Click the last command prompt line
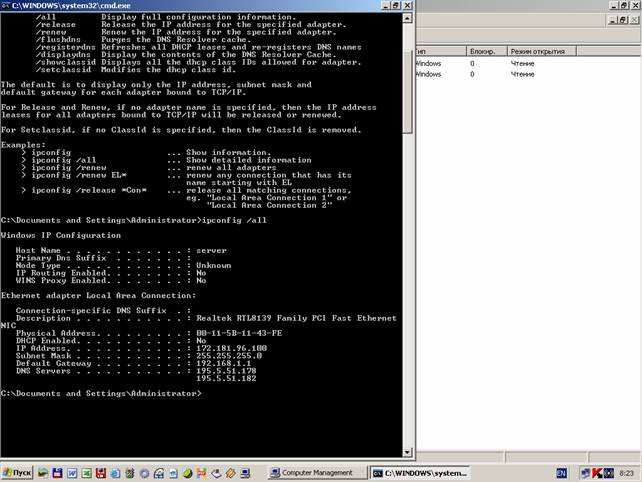Viewport: 642px width, 482px height. 101,394
